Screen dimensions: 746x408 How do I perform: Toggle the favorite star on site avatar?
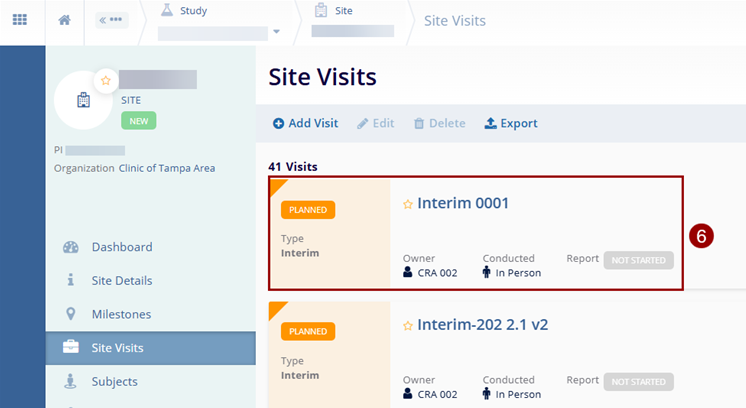(x=105, y=80)
